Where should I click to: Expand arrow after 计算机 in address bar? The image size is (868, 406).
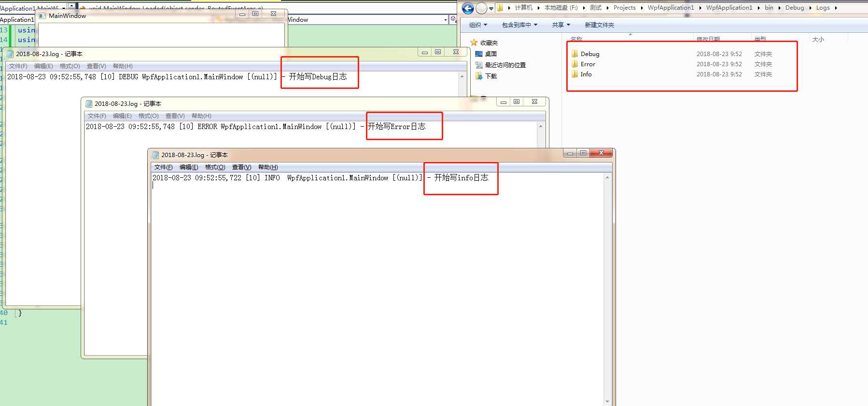tap(538, 8)
